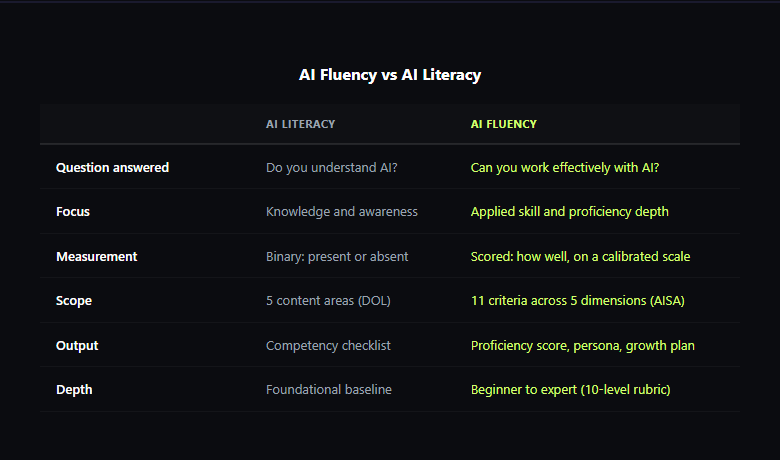Click the heading AI Fluency vs AI Literacy
This screenshot has width=780, height=460.
coord(390,75)
